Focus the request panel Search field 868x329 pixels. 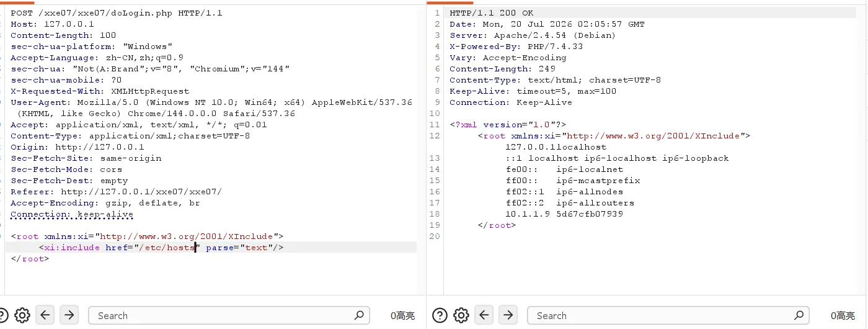coord(229,315)
